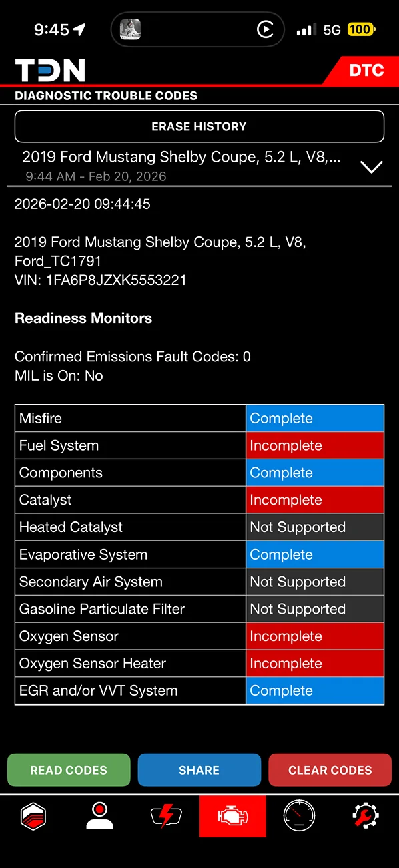Tap the blue Share button

[199, 770]
